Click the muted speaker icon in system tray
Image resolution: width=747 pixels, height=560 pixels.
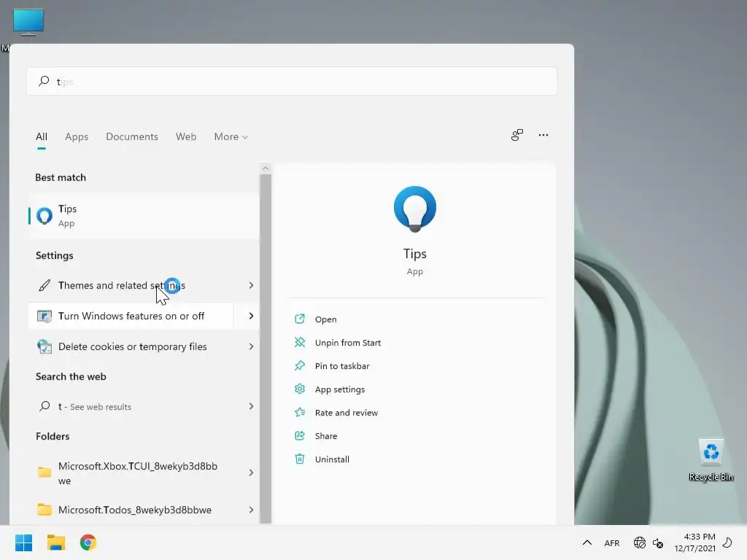pos(658,542)
